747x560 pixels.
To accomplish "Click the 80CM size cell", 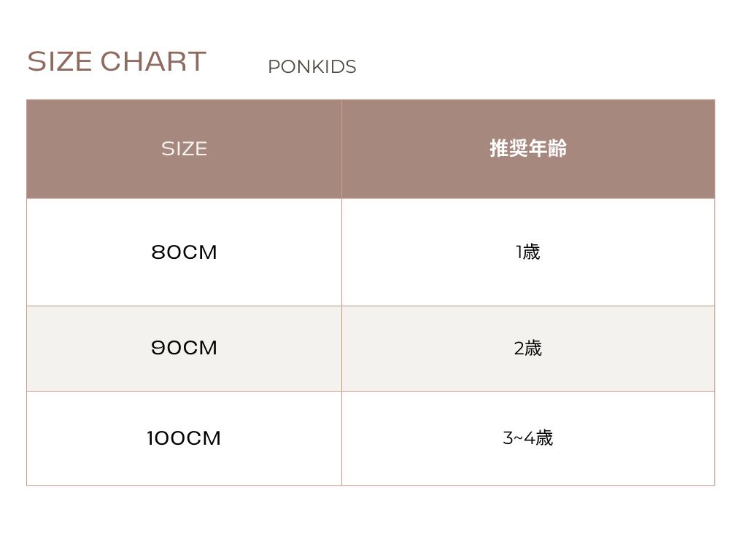I will point(184,252).
